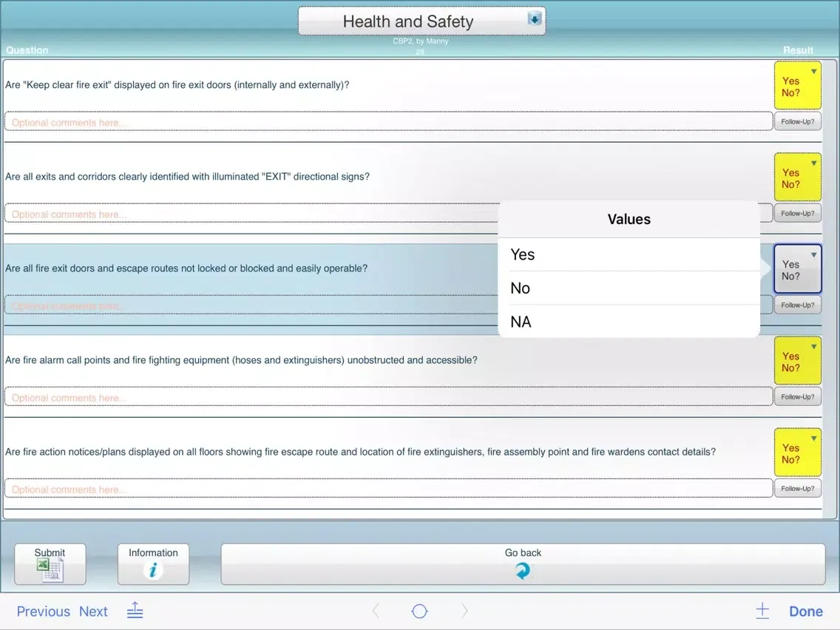Viewport: 840px width, 630px height.
Task: Tap the plus-over-line icon beside Done
Action: (x=762, y=611)
